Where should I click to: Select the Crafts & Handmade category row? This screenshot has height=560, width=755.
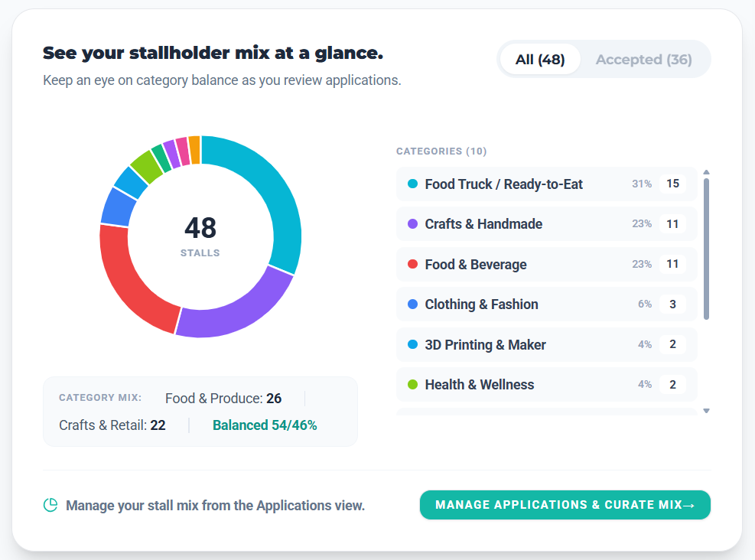click(x=546, y=224)
